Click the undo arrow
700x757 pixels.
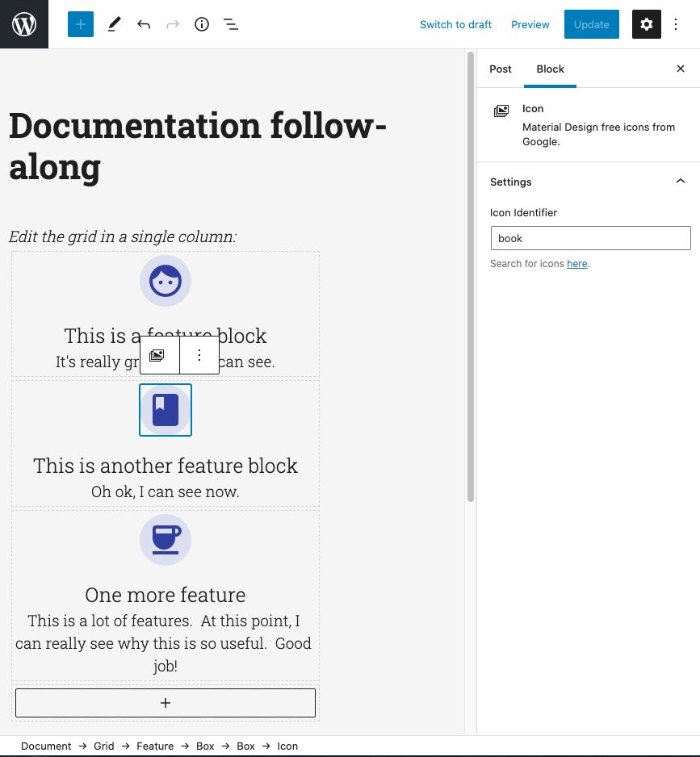point(144,24)
